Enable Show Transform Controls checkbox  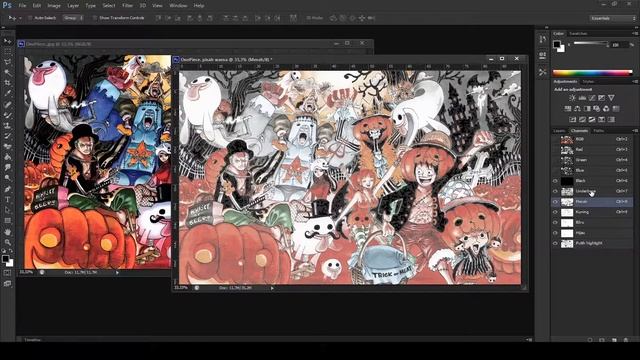pyautogui.click(x=94, y=18)
